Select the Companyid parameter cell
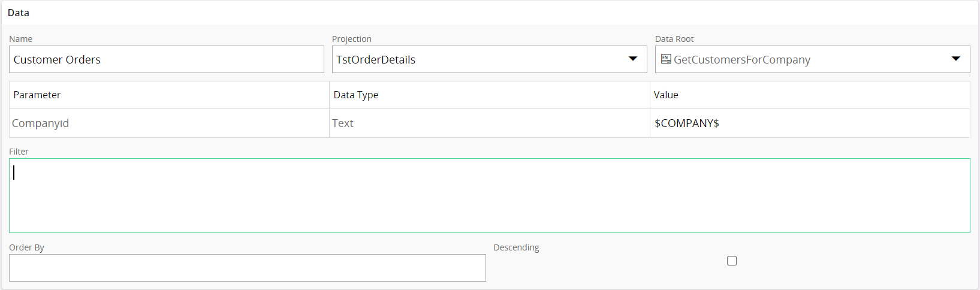 tap(170, 123)
